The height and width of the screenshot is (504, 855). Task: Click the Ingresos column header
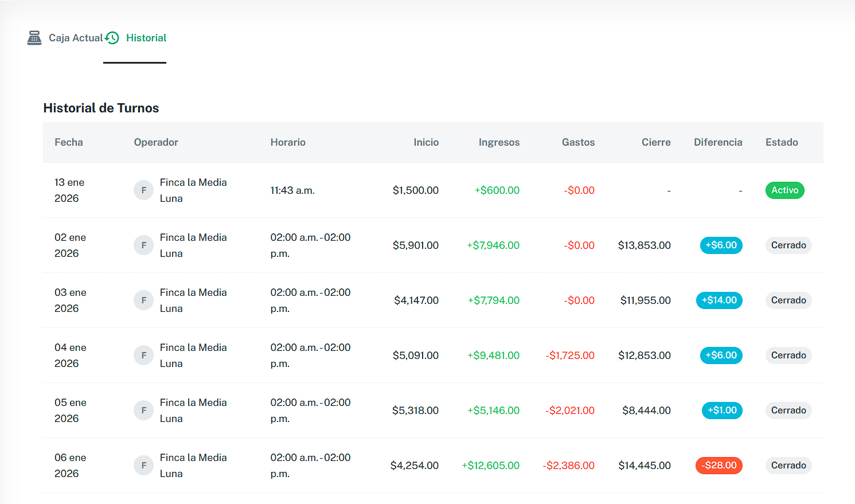[499, 142]
